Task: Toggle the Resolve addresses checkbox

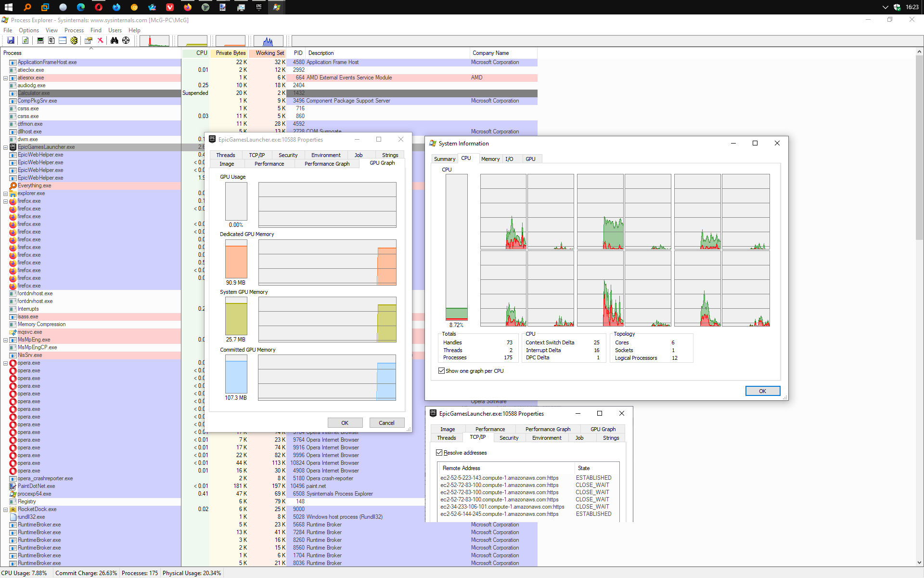Action: point(439,453)
